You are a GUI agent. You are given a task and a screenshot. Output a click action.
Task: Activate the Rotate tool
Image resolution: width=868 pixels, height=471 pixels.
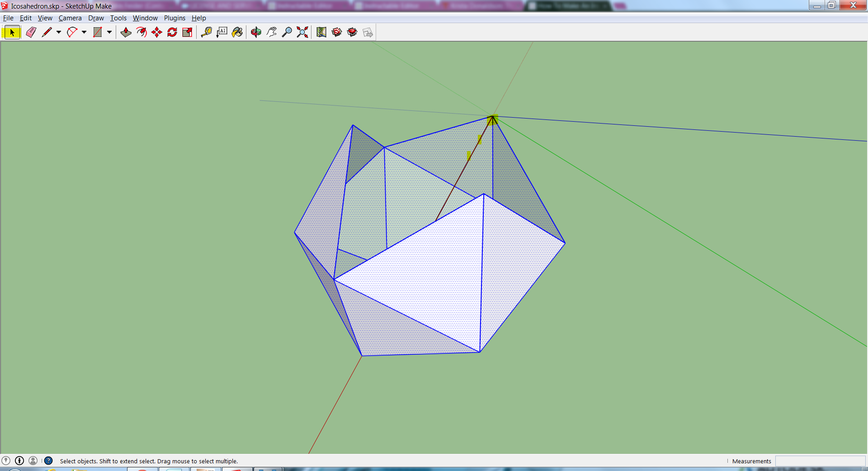click(172, 33)
